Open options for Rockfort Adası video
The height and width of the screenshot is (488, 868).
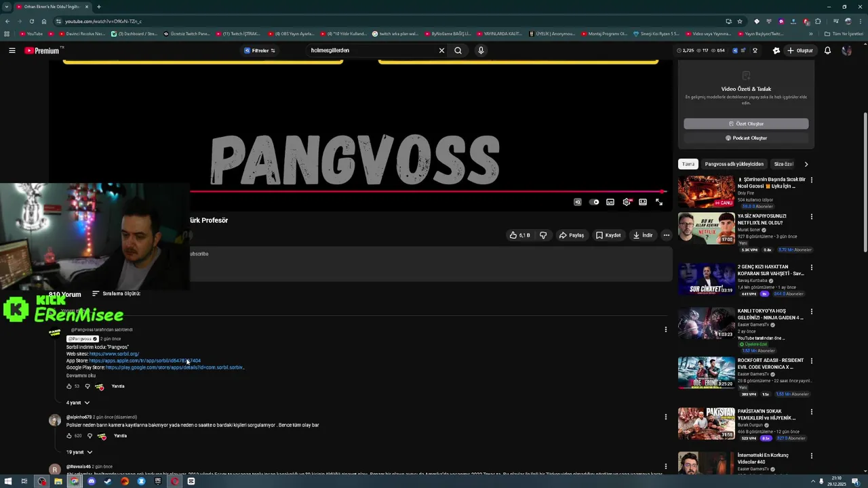(x=811, y=361)
